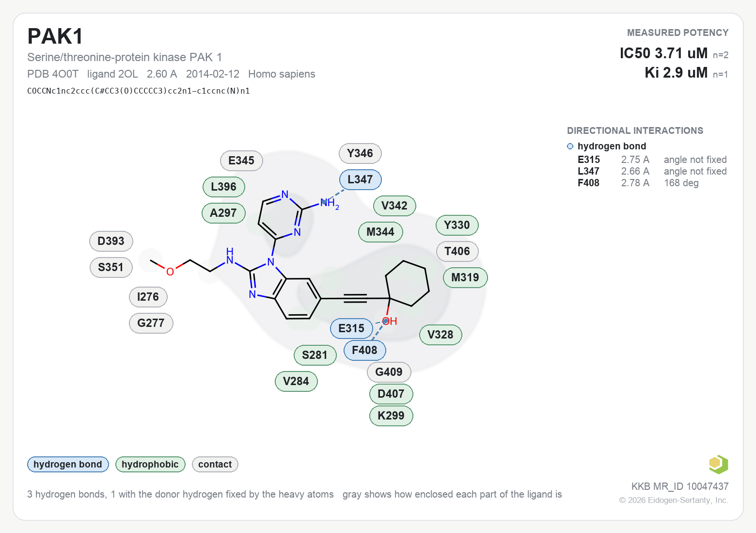
Task: Select residue G277
Action: coord(151,323)
